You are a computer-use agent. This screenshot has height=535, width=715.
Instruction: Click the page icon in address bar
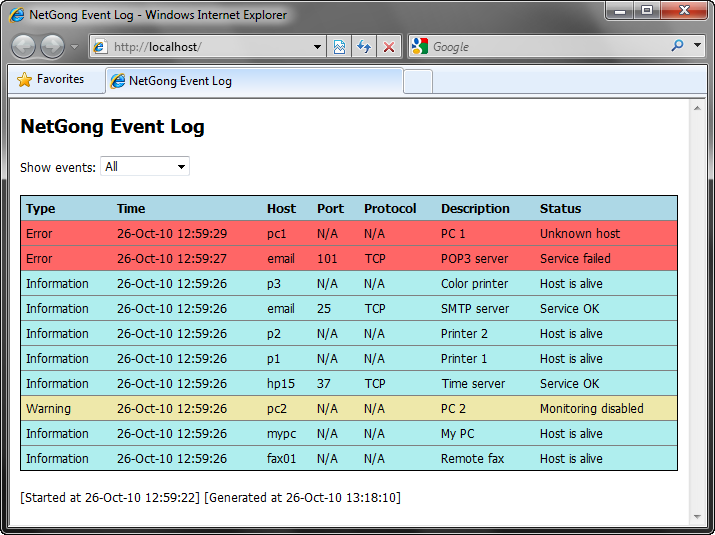click(100, 47)
